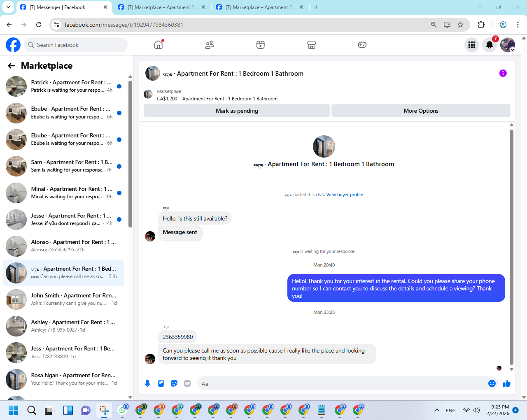Viewport: 527px width, 420px height.
Task: Click the Search Facebook field
Action: pos(75,45)
